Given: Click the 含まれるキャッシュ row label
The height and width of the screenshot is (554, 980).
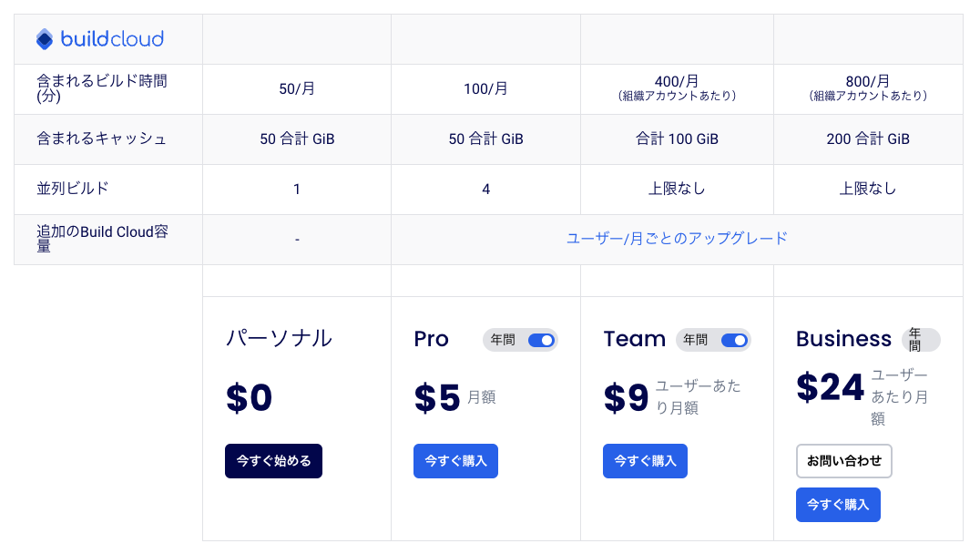Looking at the screenshot, I should pyautogui.click(x=101, y=139).
